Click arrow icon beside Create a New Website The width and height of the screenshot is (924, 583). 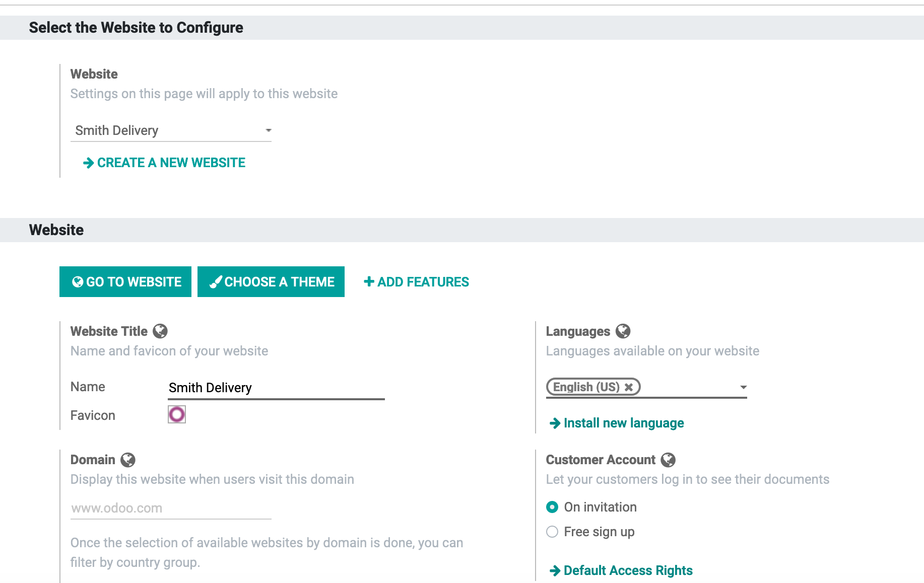88,163
